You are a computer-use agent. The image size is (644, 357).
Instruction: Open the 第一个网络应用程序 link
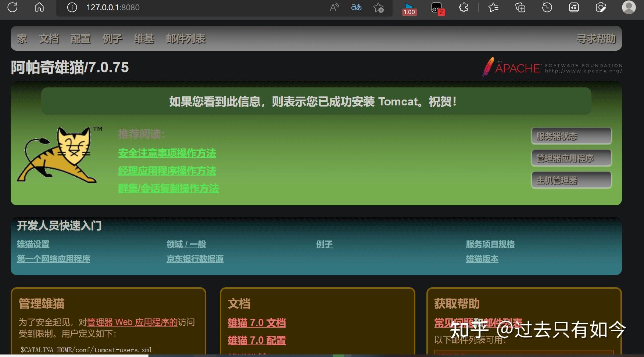point(54,259)
